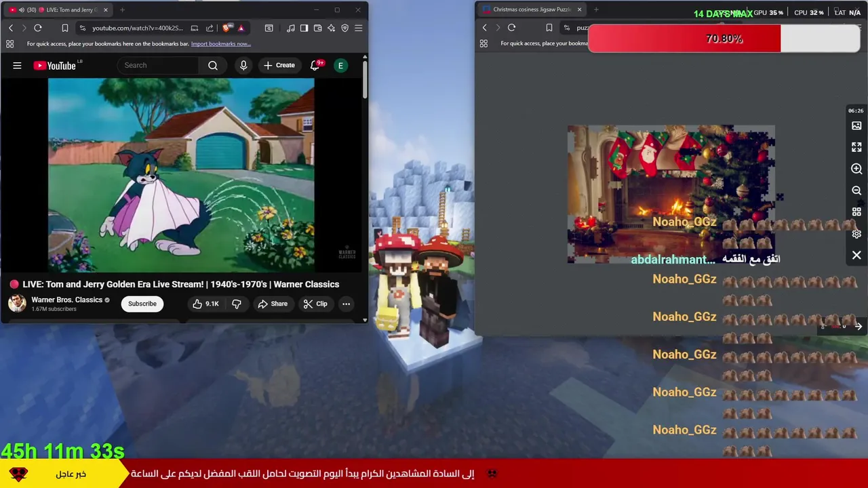Screen dimensions: 868x488
Task: Open YouTube notifications bell
Action: click(x=315, y=65)
